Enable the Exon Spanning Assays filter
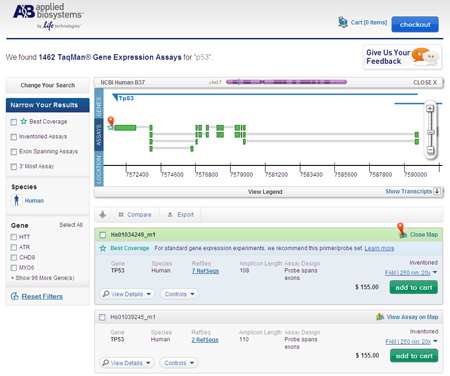450x376 pixels. (x=14, y=152)
